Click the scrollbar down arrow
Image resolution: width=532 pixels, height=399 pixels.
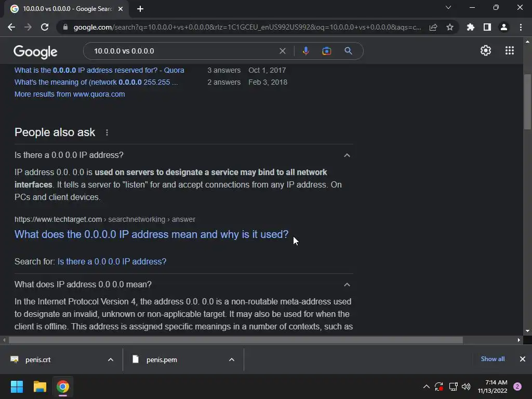click(527, 331)
